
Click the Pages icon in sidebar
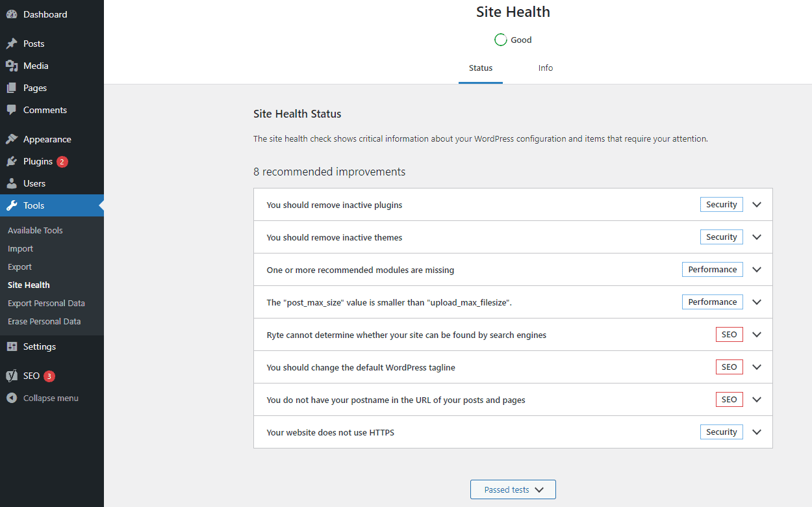click(x=12, y=88)
